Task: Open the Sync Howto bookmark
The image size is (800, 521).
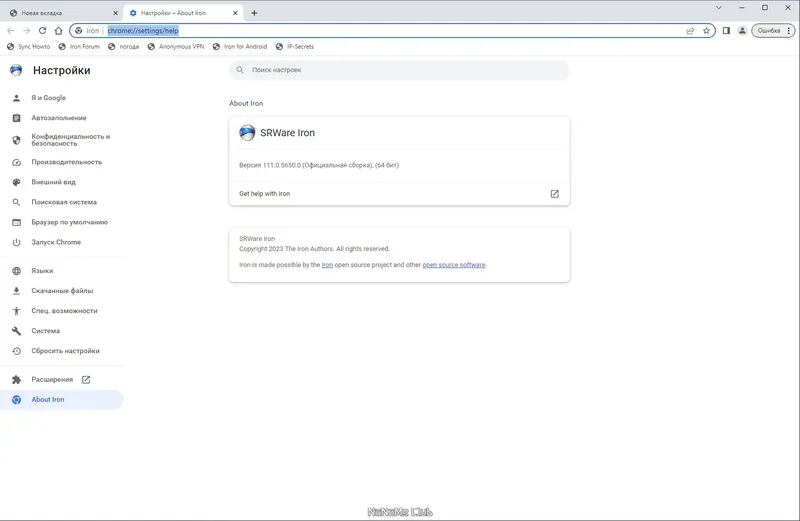Action: (x=29, y=46)
